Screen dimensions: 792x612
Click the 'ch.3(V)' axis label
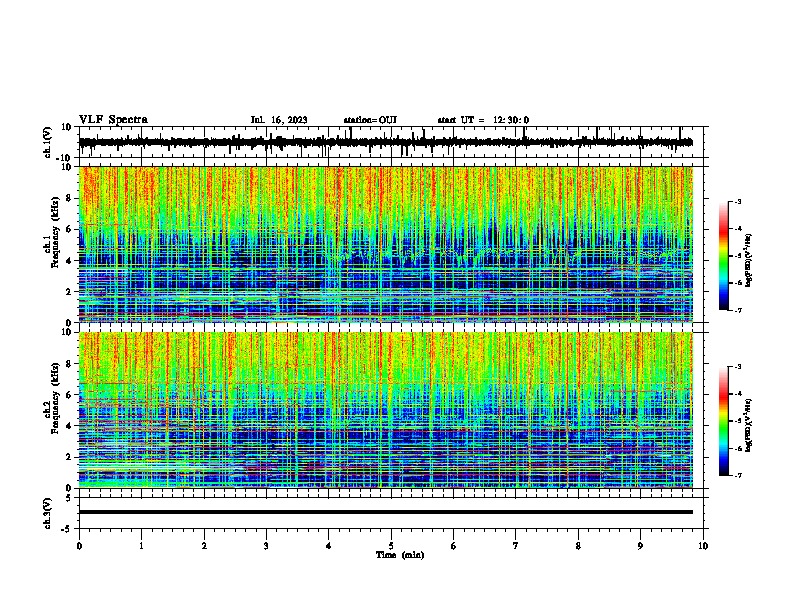(x=48, y=513)
